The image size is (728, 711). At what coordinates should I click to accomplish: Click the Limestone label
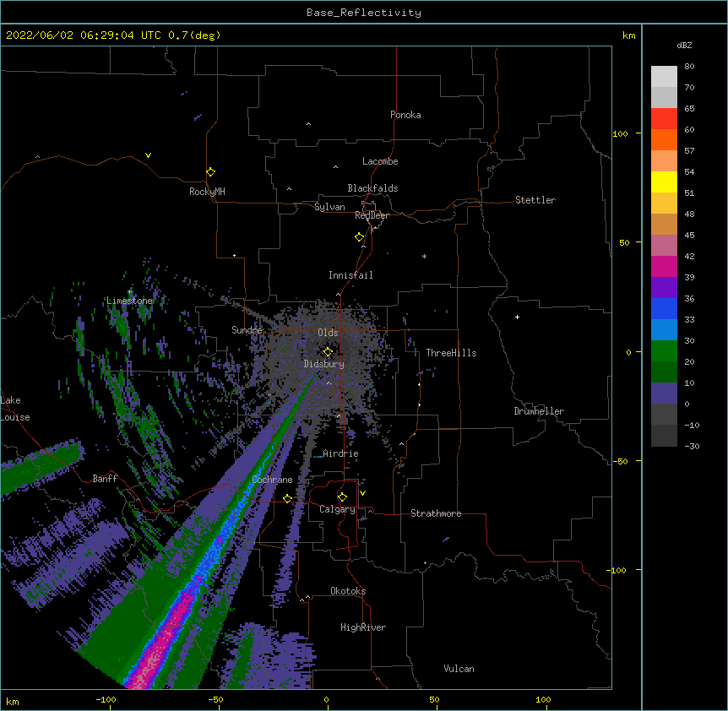click(x=129, y=301)
